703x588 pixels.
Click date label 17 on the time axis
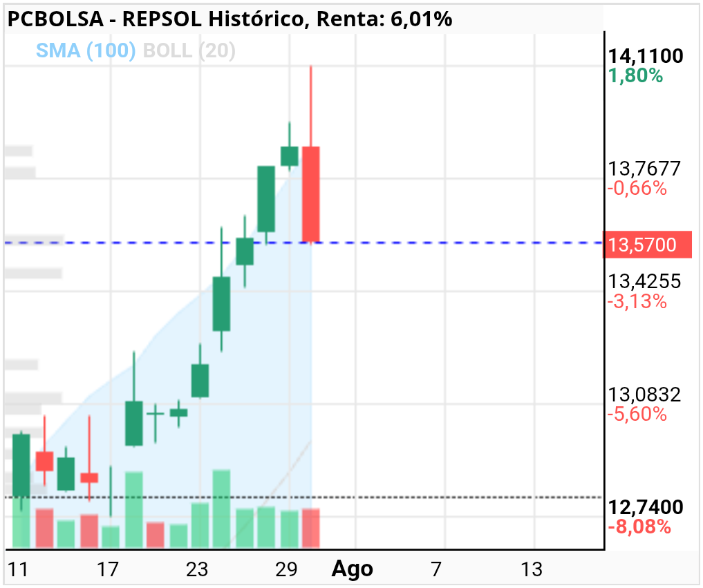pyautogui.click(x=108, y=569)
